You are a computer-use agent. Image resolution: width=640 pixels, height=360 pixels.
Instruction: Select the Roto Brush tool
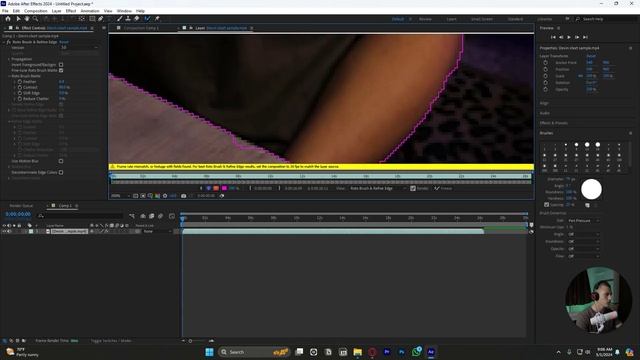147,19
